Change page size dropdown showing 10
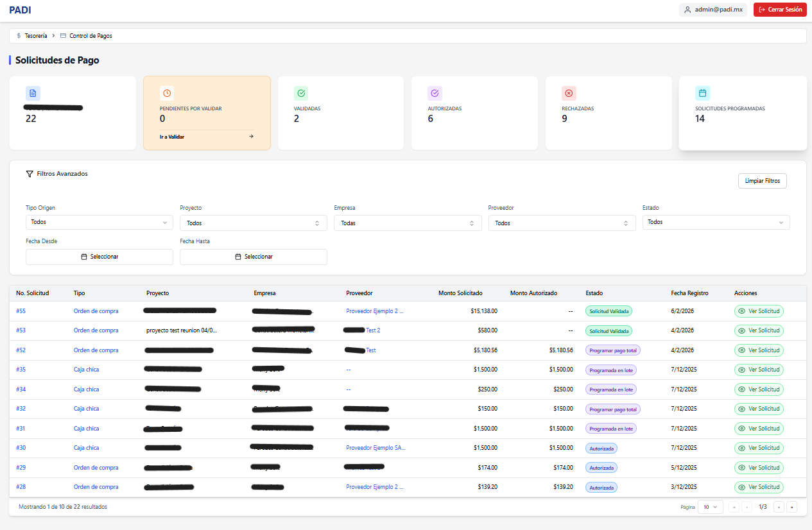Screen dimensions: 812x530 tap(710, 507)
